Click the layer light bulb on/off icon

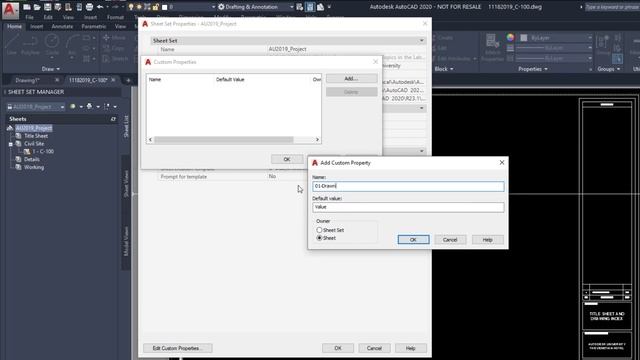pyautogui.click(x=131, y=7)
